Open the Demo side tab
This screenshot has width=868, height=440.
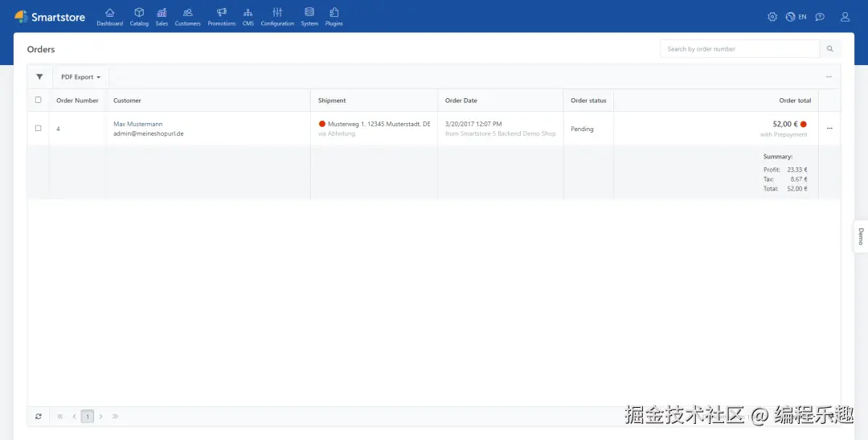[861, 236]
